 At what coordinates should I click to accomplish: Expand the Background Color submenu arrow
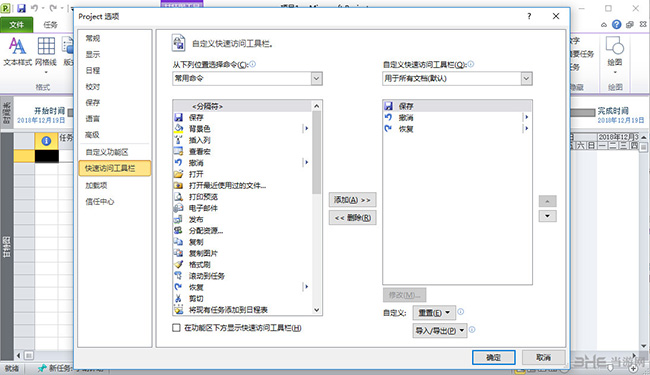pyautogui.click(x=306, y=129)
